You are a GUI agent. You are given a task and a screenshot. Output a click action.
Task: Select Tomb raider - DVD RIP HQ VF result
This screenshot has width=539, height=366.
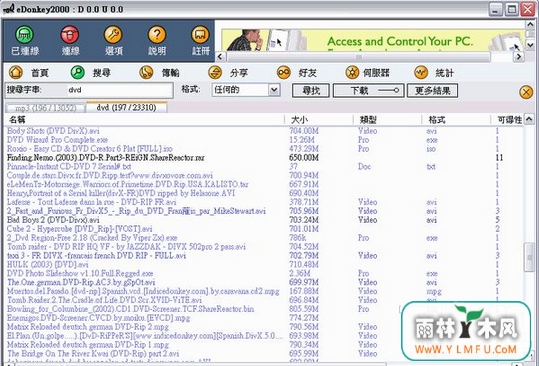(x=126, y=247)
